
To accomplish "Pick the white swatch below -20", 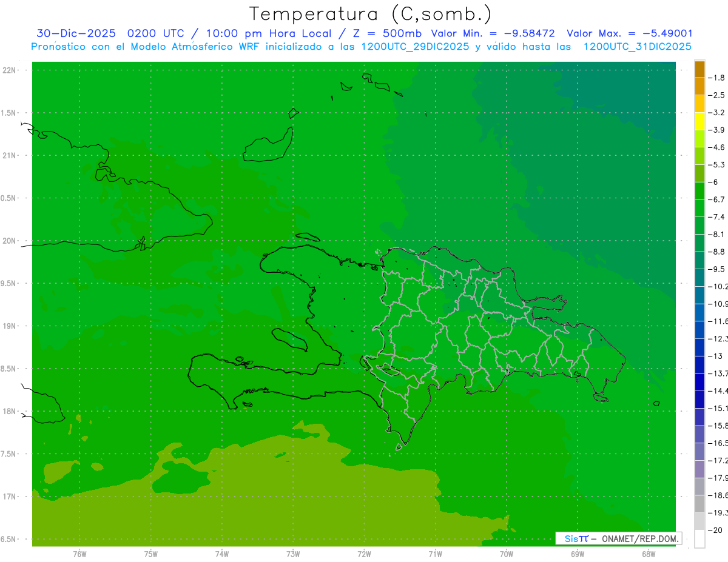I will pos(699,539).
